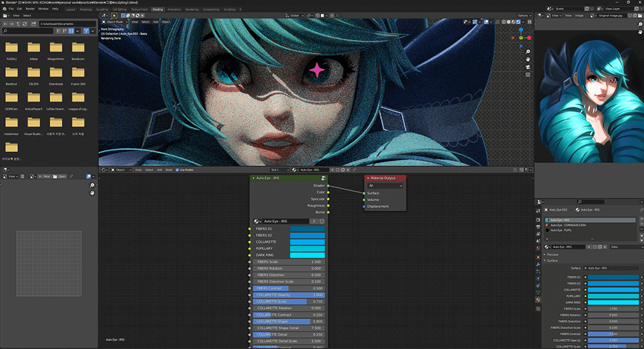Switch to the Sculpting workspace tab

[102, 9]
